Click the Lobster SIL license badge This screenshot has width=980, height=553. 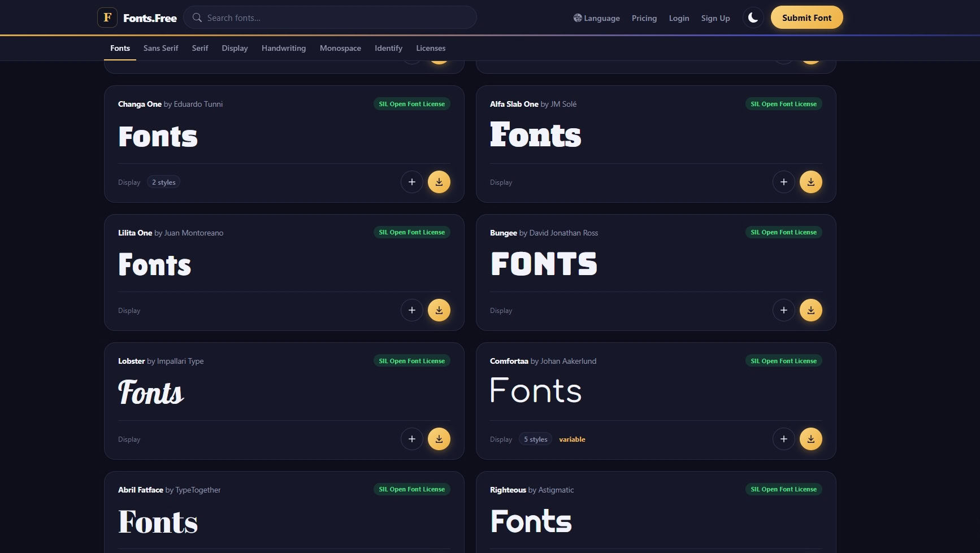411,361
